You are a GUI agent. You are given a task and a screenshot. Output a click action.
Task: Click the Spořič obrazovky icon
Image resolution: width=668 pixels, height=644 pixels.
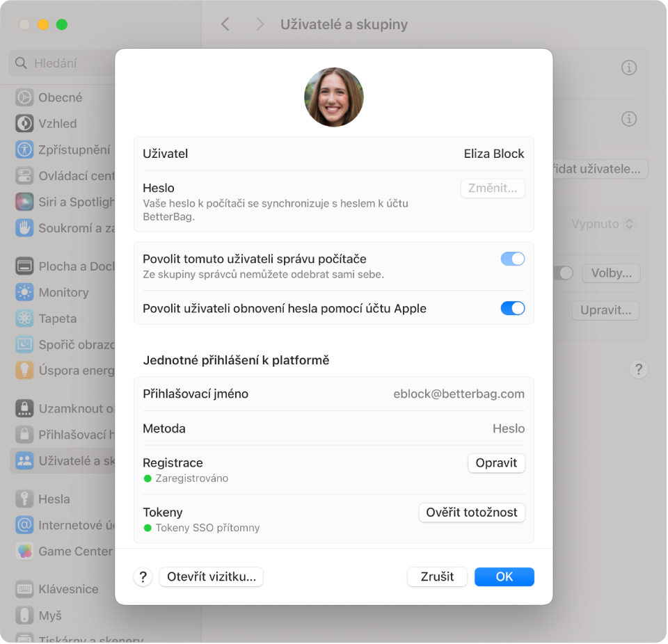[x=24, y=344]
